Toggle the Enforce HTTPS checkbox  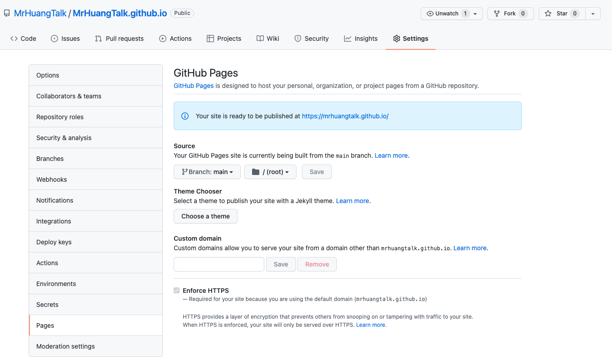(177, 291)
